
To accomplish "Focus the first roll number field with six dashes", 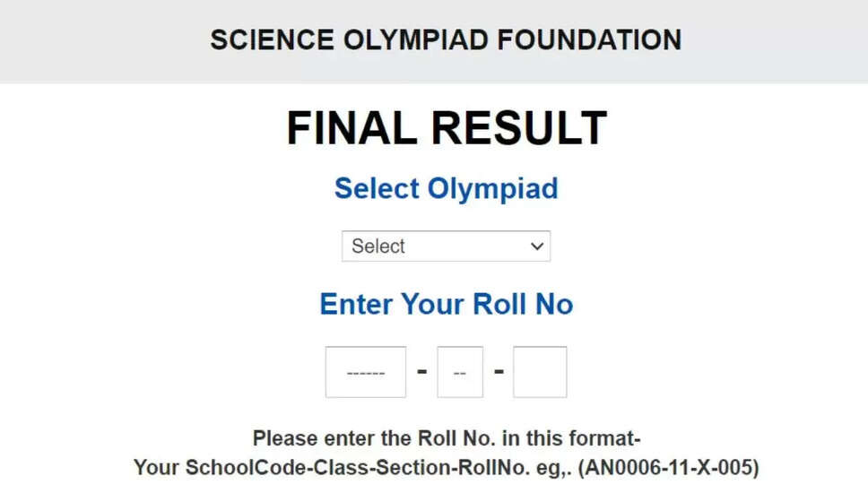I will [x=366, y=372].
